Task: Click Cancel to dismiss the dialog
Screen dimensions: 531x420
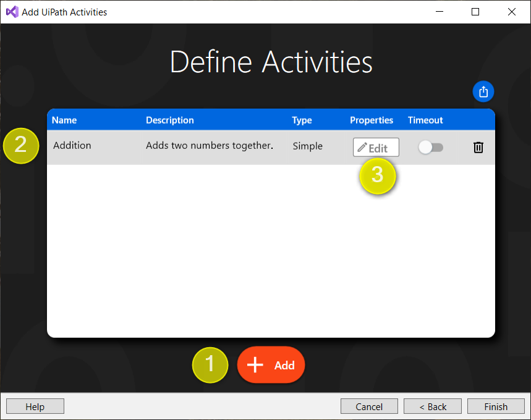Action: (369, 406)
